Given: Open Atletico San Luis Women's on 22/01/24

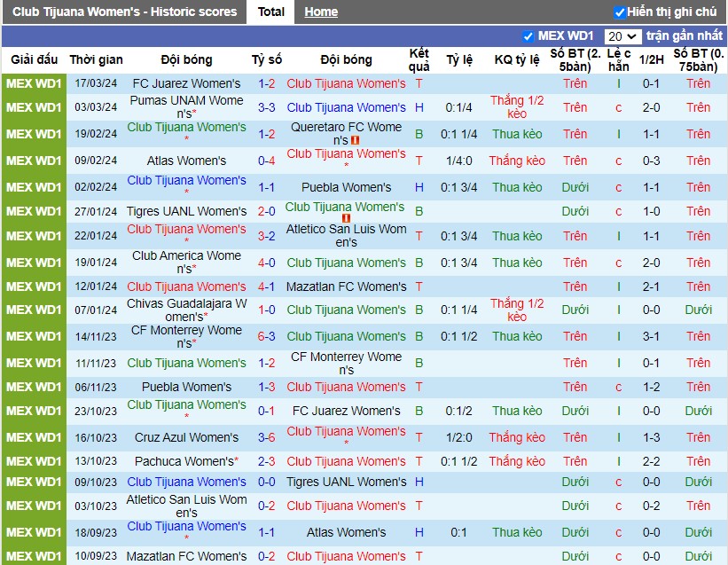Looking at the screenshot, I should coord(347,235).
